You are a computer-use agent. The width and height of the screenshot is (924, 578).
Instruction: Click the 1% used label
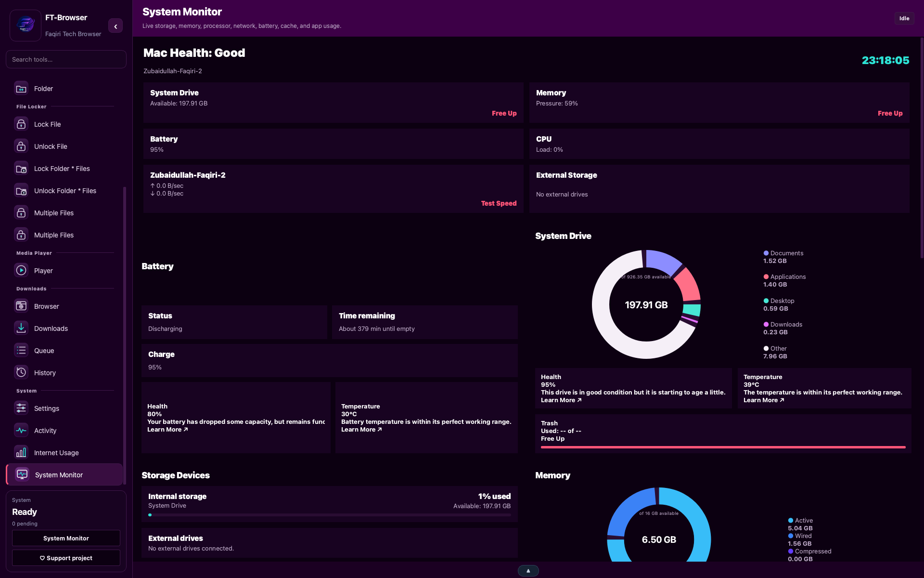pos(494,497)
